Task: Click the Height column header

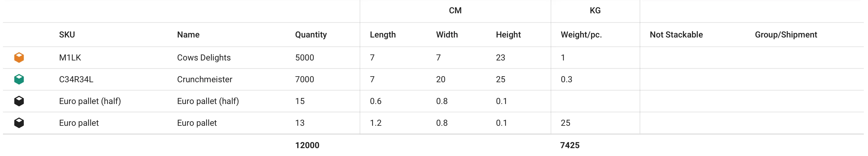Action: point(508,35)
